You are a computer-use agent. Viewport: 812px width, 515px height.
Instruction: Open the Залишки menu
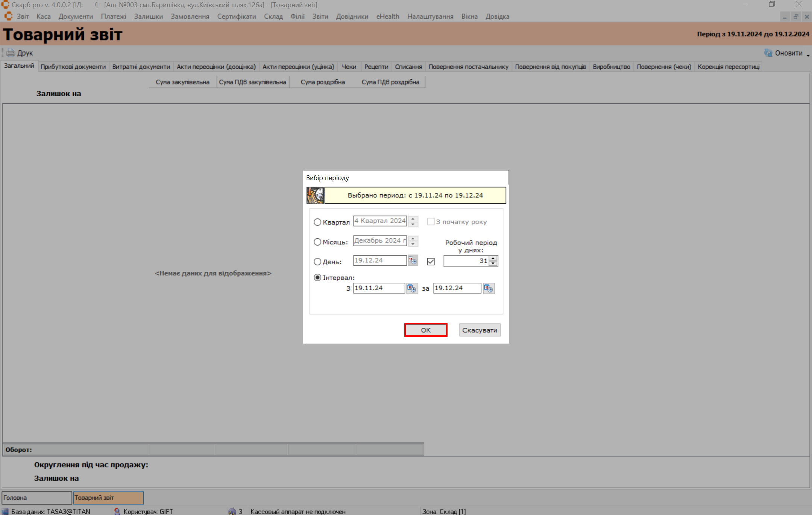pyautogui.click(x=148, y=17)
